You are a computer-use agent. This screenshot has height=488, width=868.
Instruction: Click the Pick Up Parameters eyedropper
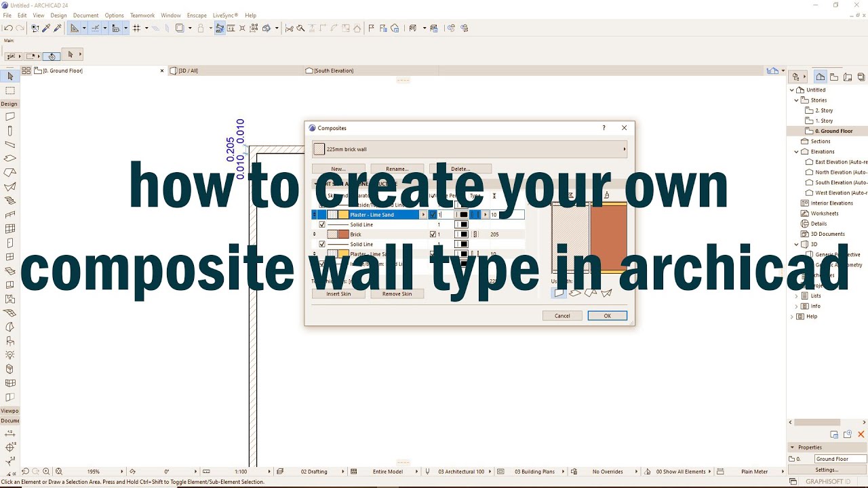coord(46,28)
